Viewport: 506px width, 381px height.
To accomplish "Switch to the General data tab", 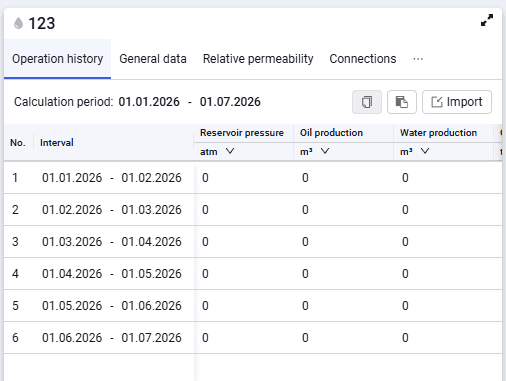I will [153, 59].
